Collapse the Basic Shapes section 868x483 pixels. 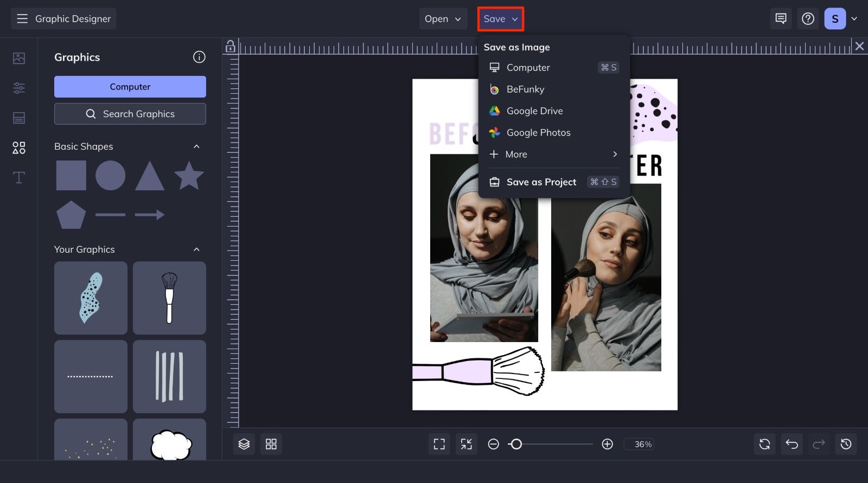[196, 146]
